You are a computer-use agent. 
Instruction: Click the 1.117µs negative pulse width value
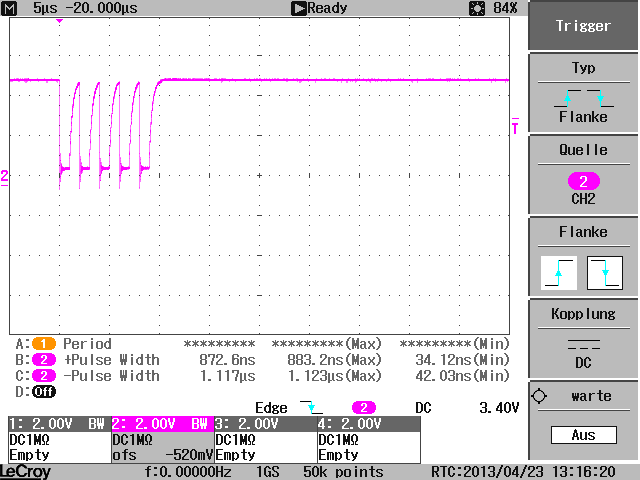pyautogui.click(x=227, y=376)
